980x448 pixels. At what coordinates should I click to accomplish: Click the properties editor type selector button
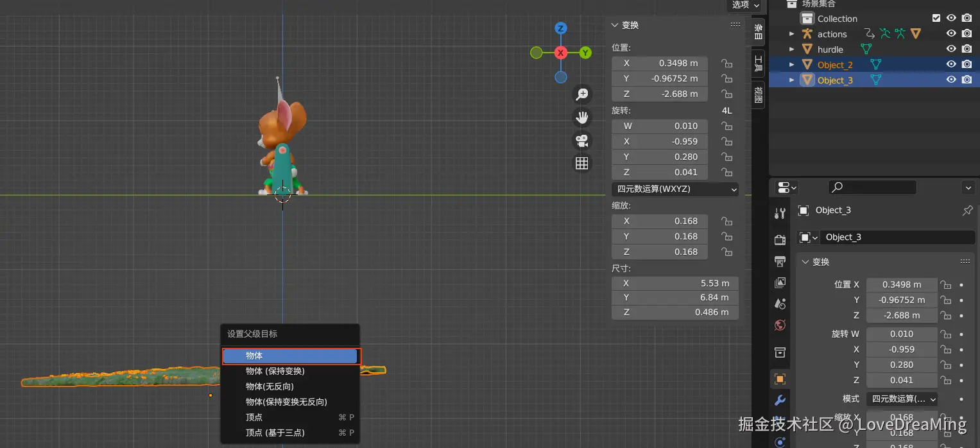click(786, 187)
